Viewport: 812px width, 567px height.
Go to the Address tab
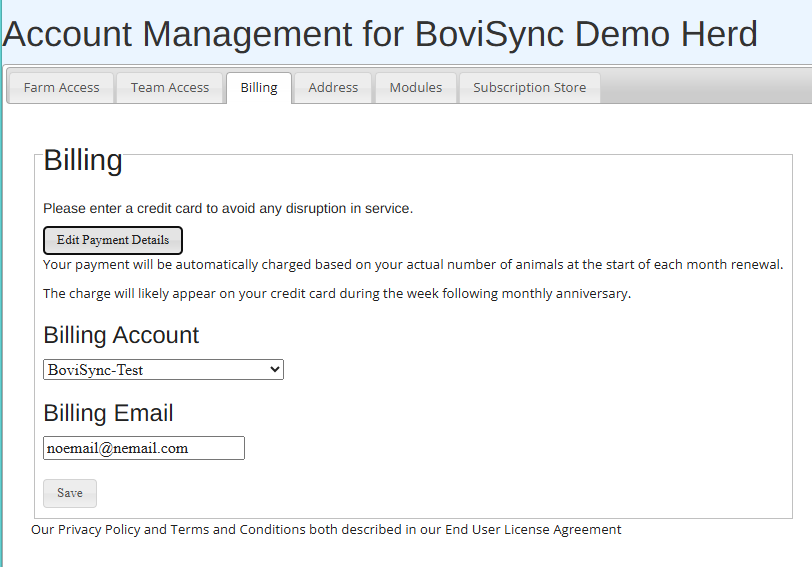click(333, 88)
